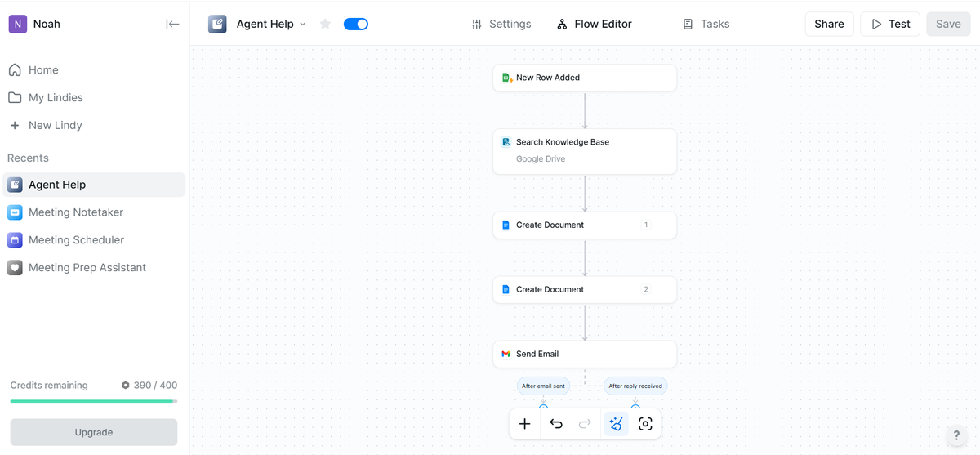The width and height of the screenshot is (980, 455).
Task: Click the credits count 390 / 400
Action: pos(155,386)
